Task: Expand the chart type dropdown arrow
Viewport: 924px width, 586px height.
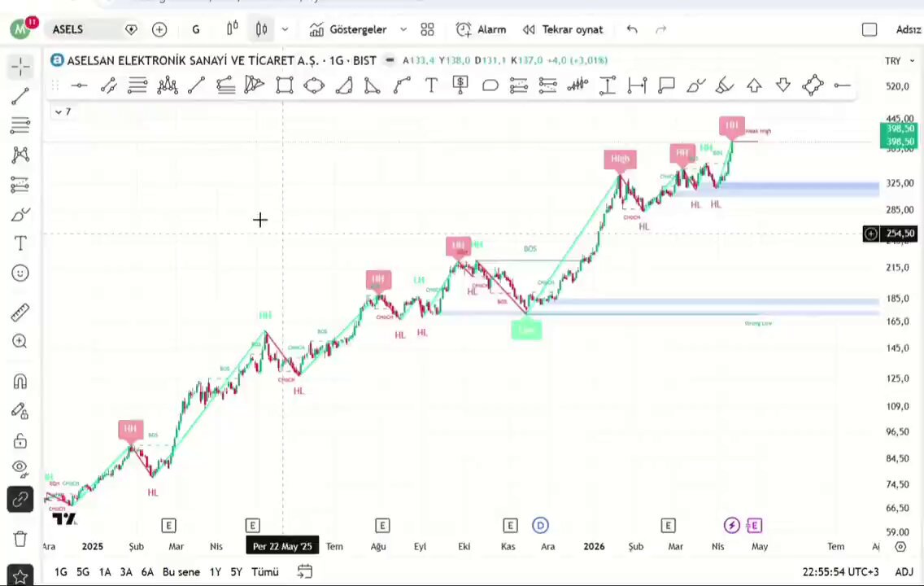Action: pos(285,29)
